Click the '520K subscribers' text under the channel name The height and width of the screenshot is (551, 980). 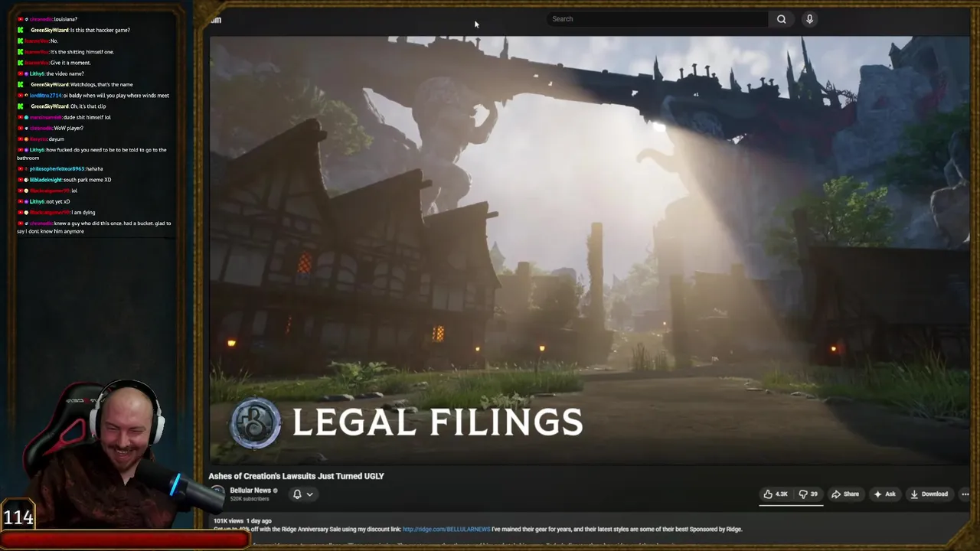[x=250, y=499]
